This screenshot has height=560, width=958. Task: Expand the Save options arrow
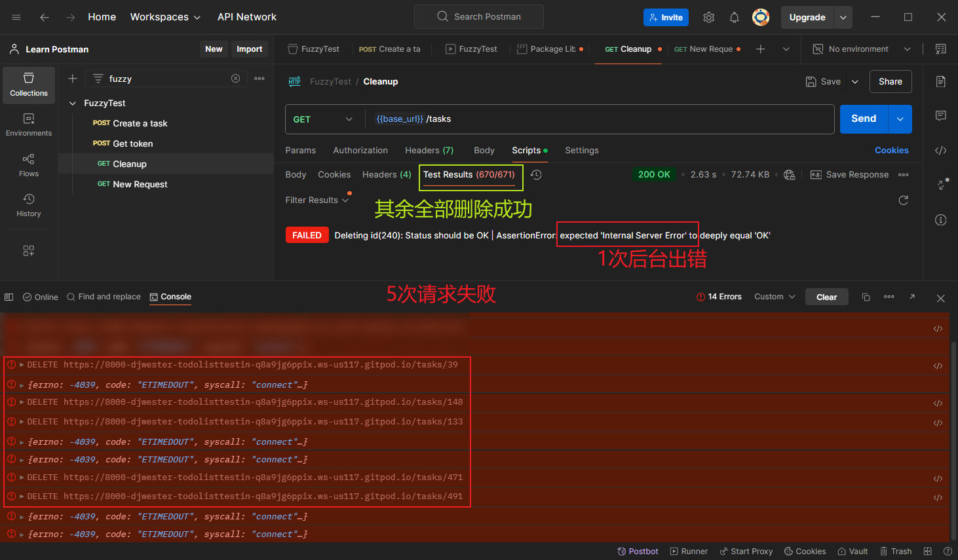(x=855, y=82)
